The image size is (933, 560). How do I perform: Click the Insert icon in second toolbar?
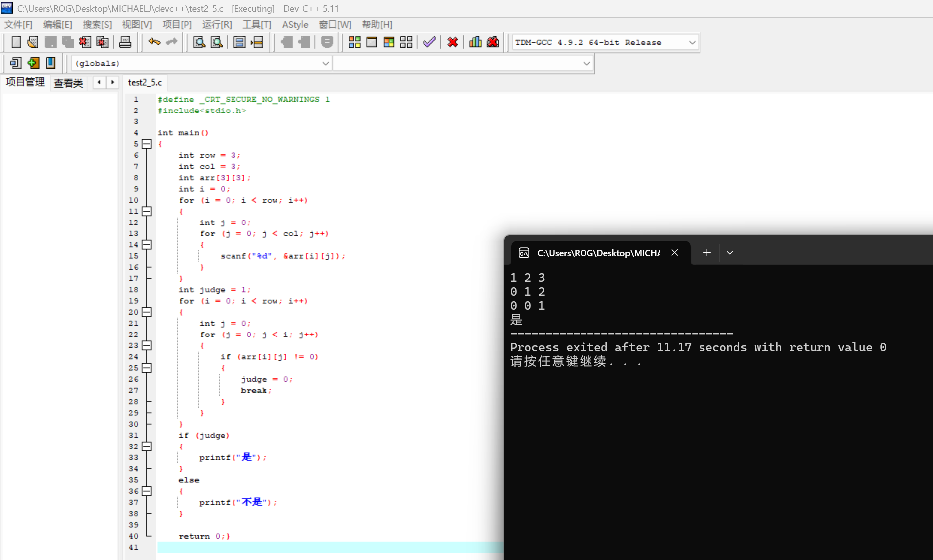tap(16, 63)
